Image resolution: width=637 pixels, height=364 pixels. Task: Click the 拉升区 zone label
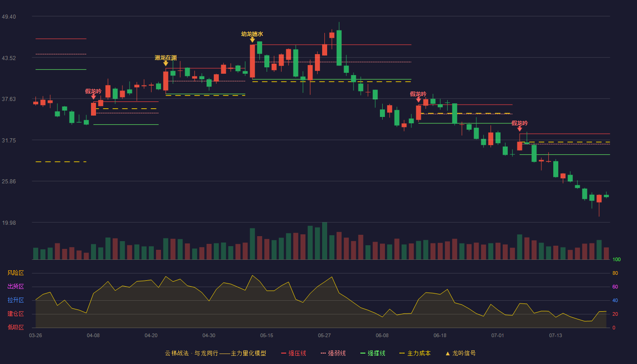[15, 300]
